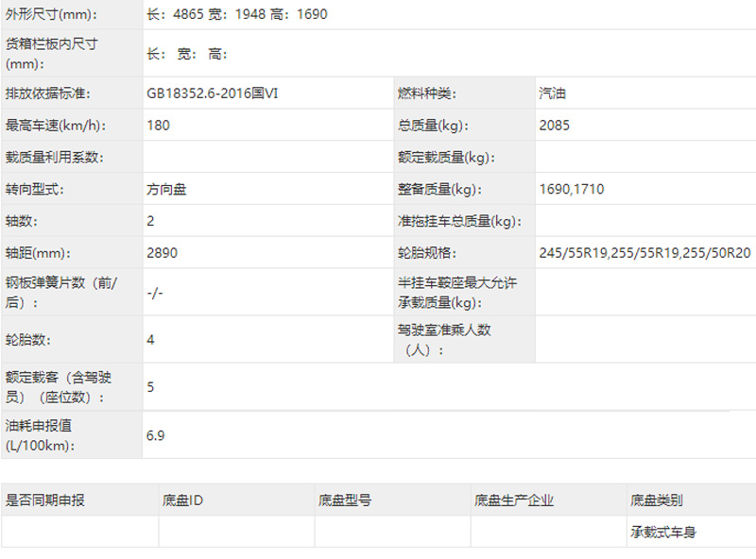756x559 pixels.
Task: Select the top speed value 180
Action: 158,126
